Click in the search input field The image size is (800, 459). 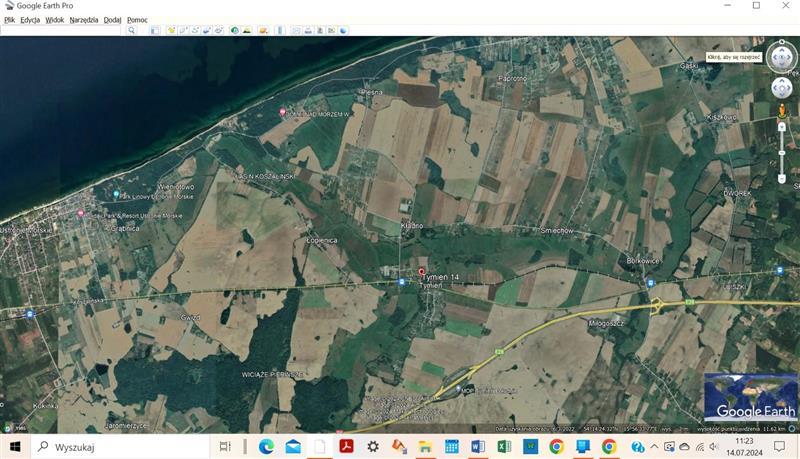62,31
